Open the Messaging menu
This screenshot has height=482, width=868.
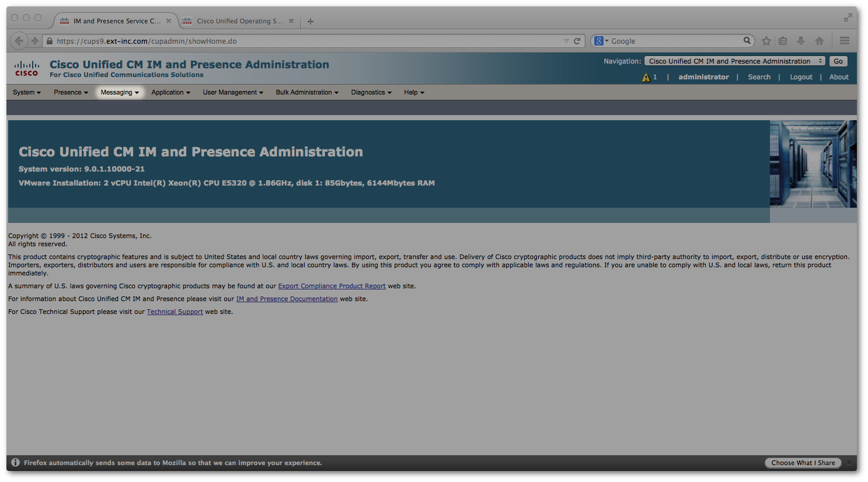point(120,92)
